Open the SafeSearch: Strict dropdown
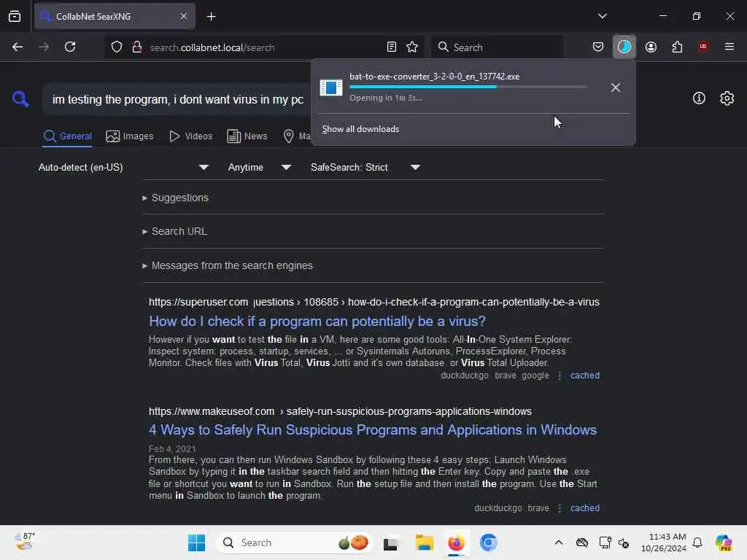Viewport: 747px width, 560px height. (365, 168)
